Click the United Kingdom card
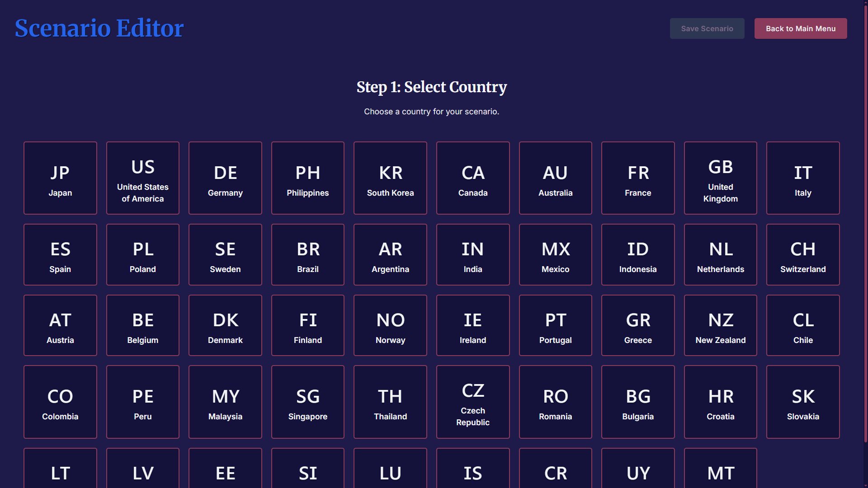Screen dimensions: 868x488 tap(721, 178)
